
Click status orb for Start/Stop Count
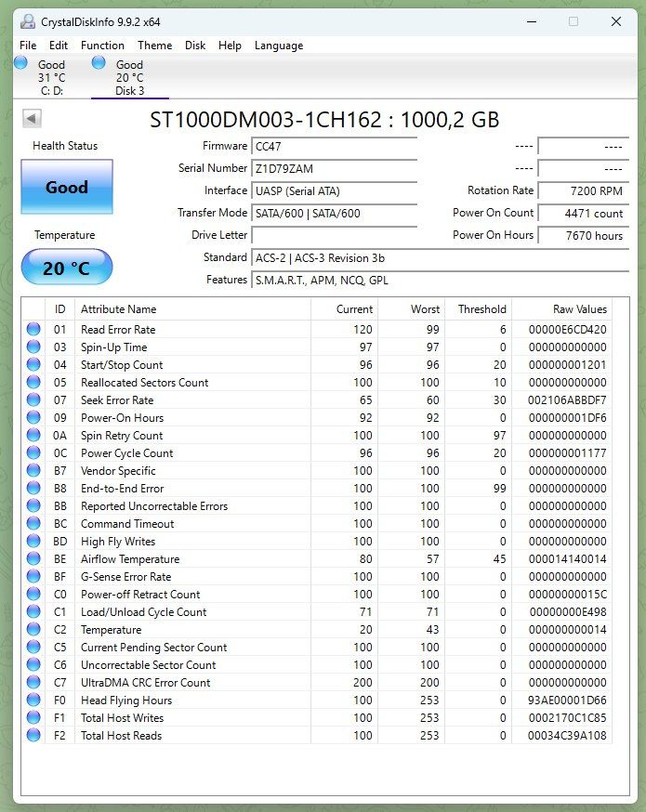tap(33, 364)
